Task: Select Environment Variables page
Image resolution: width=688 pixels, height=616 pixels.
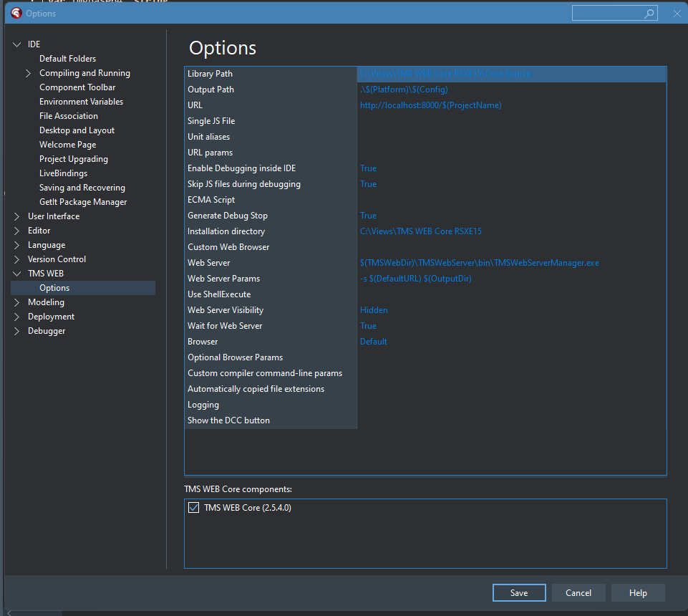Action: (81, 102)
